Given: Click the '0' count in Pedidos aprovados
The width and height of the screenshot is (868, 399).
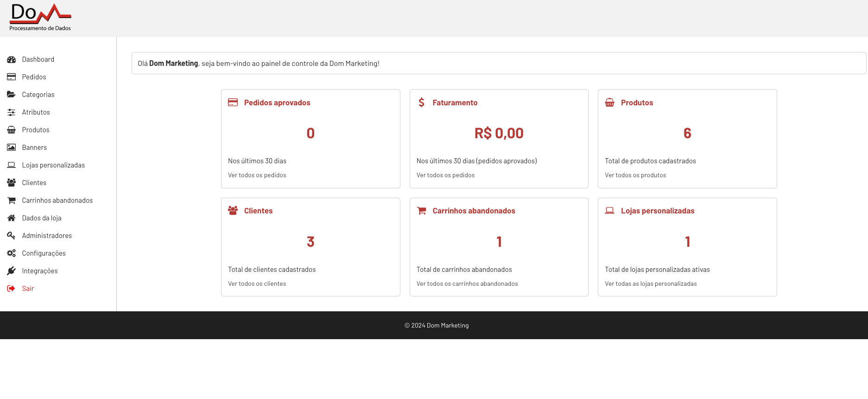Looking at the screenshot, I should coord(310,134).
